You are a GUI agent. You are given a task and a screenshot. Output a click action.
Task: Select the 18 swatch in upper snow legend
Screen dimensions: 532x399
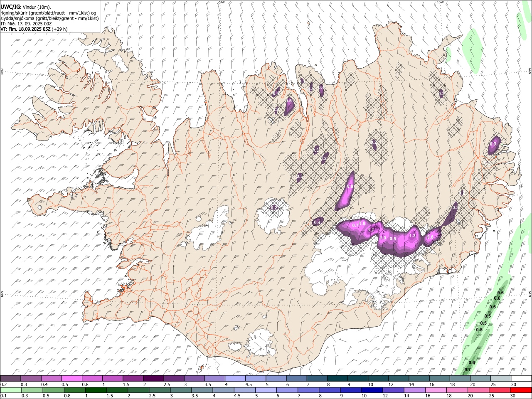[x=459, y=379]
